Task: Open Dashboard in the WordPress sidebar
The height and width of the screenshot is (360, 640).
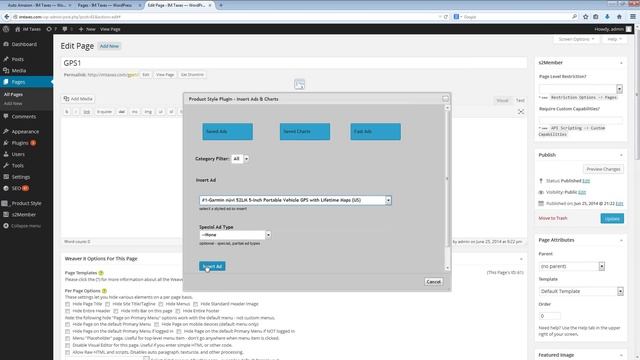Action: (24, 44)
